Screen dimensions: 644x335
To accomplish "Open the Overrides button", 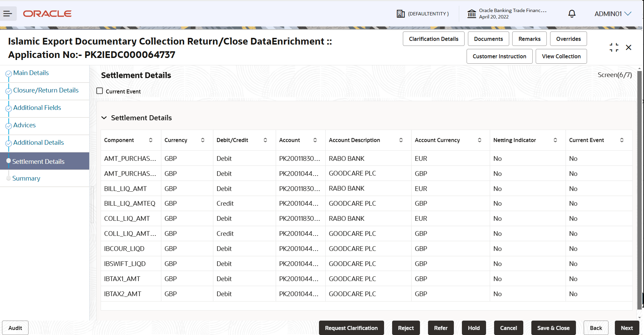I will (x=568, y=39).
